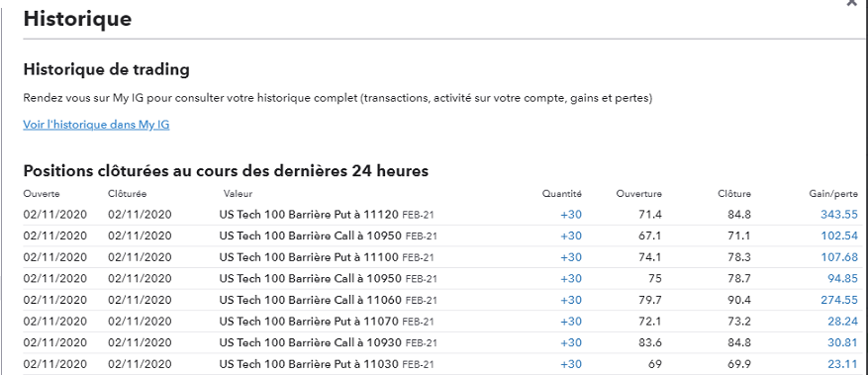Click the gain value 23.11
The height and width of the screenshot is (375, 868).
pos(843,364)
